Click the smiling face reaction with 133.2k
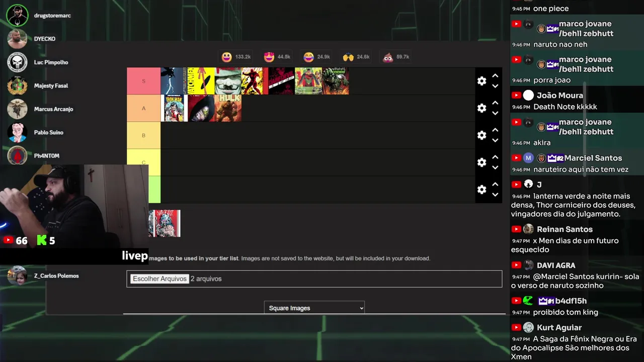The image size is (644, 362). pos(227,57)
